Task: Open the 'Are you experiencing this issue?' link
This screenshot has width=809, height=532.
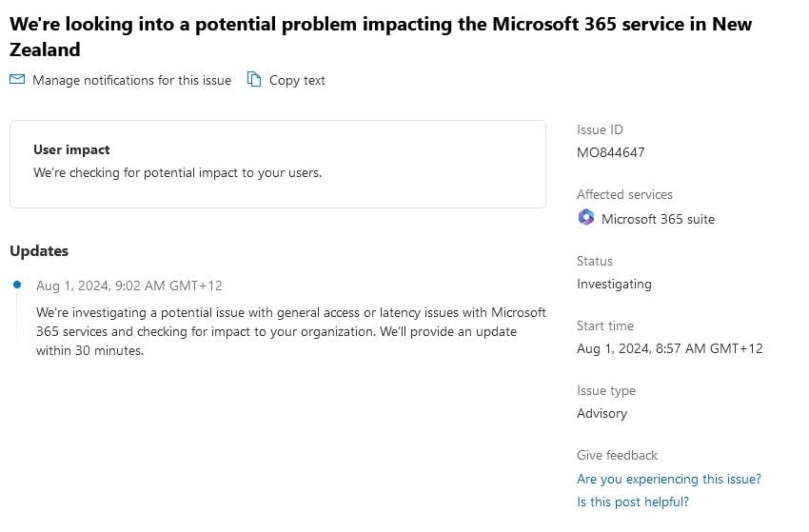Action: coord(668,479)
